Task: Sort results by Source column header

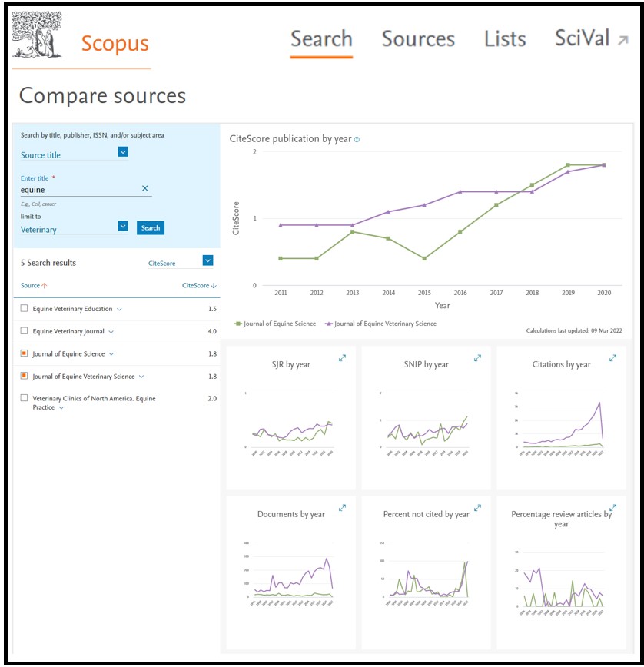Action: pos(34,286)
